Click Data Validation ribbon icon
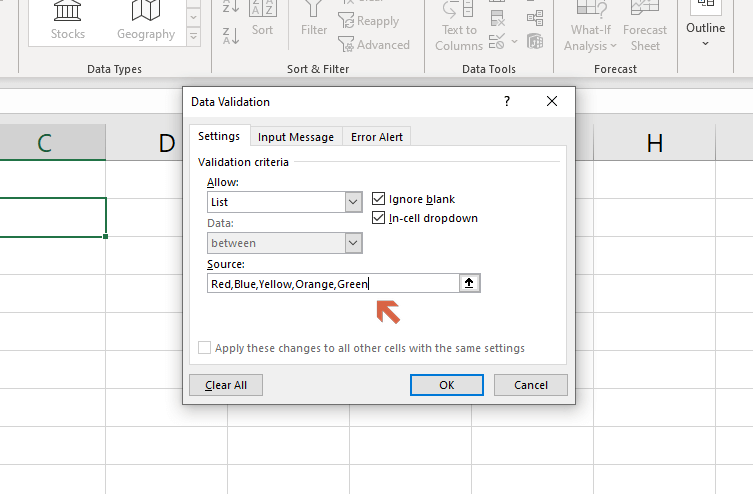The height and width of the screenshot is (494, 753). click(x=497, y=41)
